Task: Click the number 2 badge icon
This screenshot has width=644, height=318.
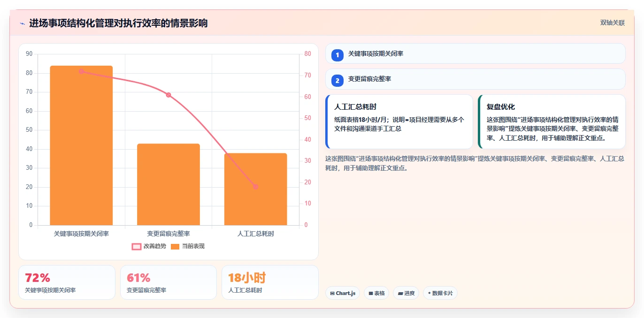Action: [x=337, y=81]
